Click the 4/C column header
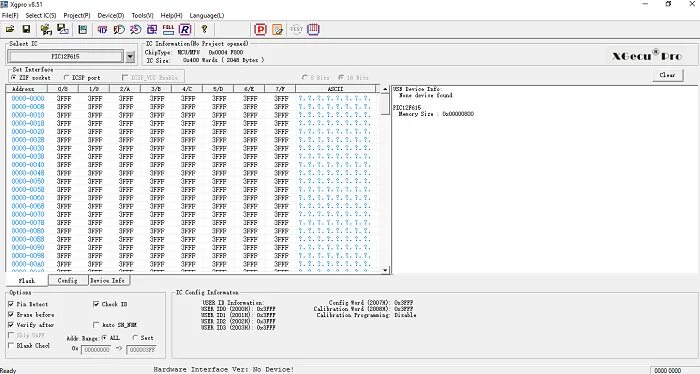Screen dimensions: 700x374 [187, 89]
